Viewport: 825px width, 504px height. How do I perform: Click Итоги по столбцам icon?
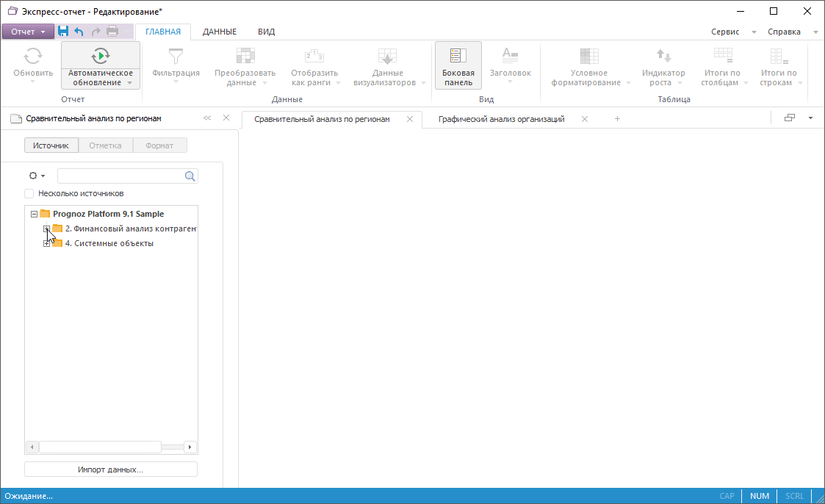[x=723, y=56]
